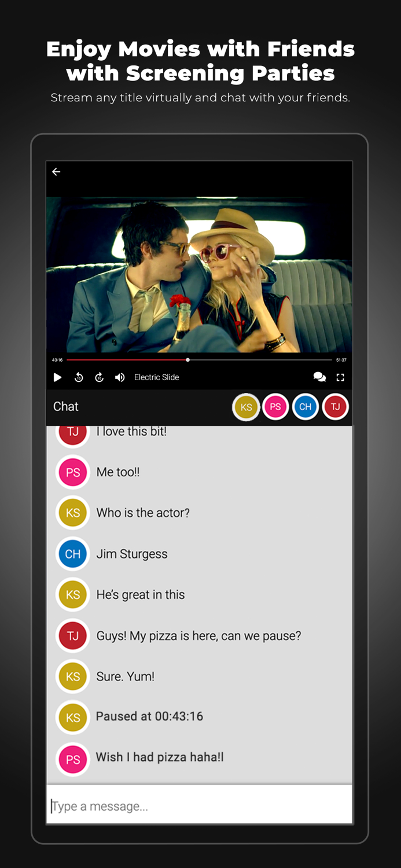Select KS avatar in chat header
Image resolution: width=401 pixels, height=868 pixels.
(x=246, y=407)
